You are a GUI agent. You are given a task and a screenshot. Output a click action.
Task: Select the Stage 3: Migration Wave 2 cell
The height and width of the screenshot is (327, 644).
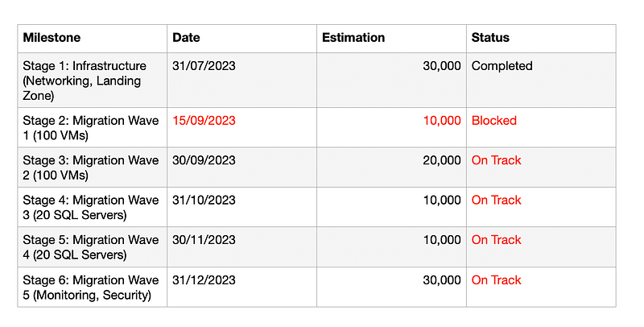91,168
